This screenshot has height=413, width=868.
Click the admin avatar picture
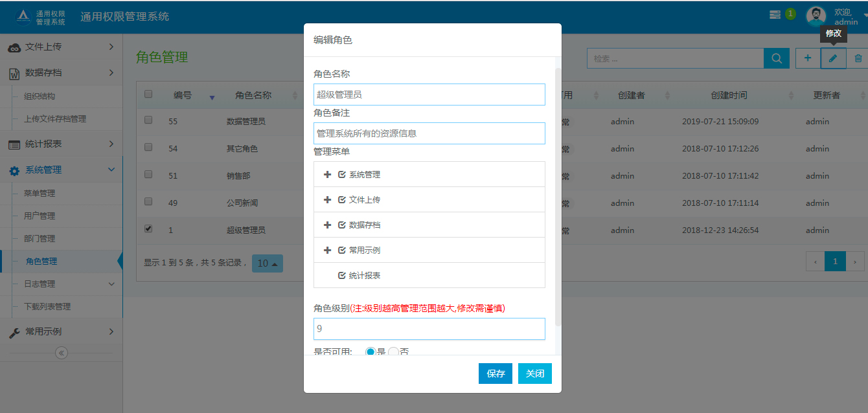816,16
